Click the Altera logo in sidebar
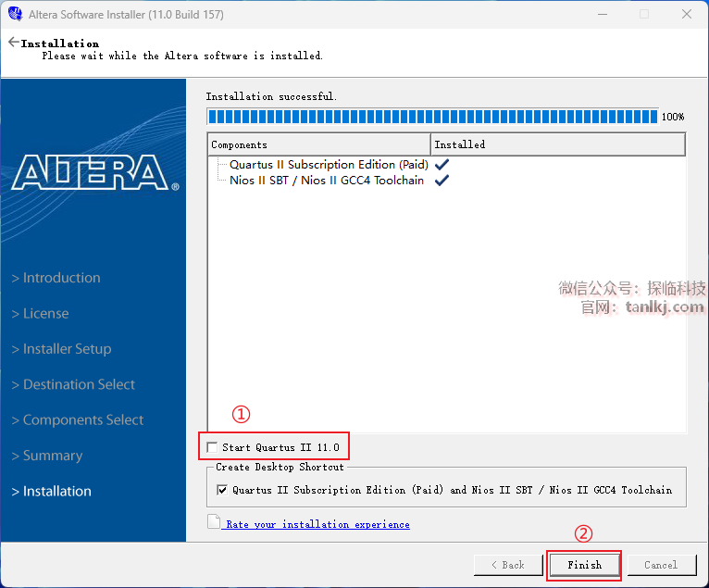Screen dimensions: 709x588 93,172
